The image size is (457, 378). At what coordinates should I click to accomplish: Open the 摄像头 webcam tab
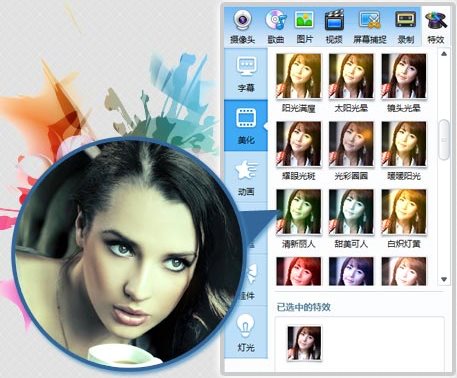click(x=242, y=27)
